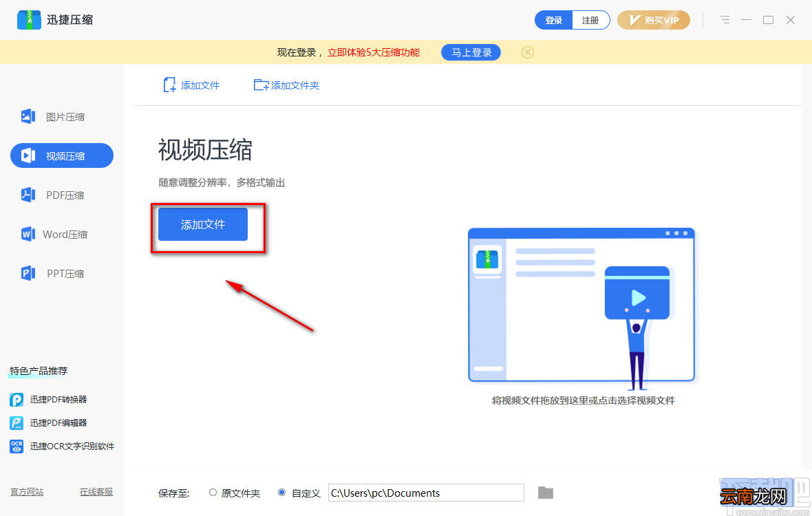This screenshot has width=812, height=516.
Task: Select the 自定义 radio option
Action: point(281,493)
